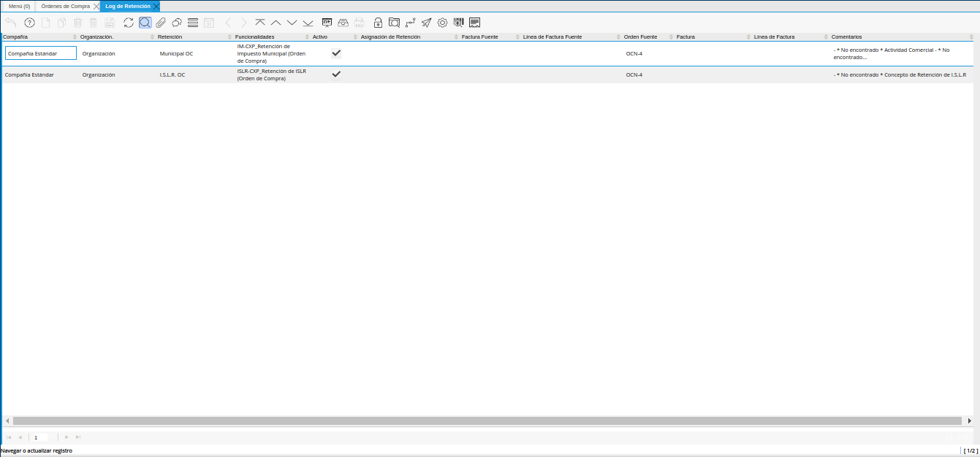Click ISLR-CXP_Retención de ISLR cell
This screenshot has height=457, width=980.
tap(272, 74)
